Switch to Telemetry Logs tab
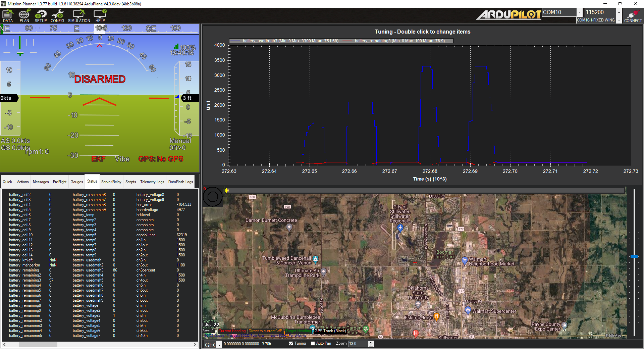 tap(152, 182)
